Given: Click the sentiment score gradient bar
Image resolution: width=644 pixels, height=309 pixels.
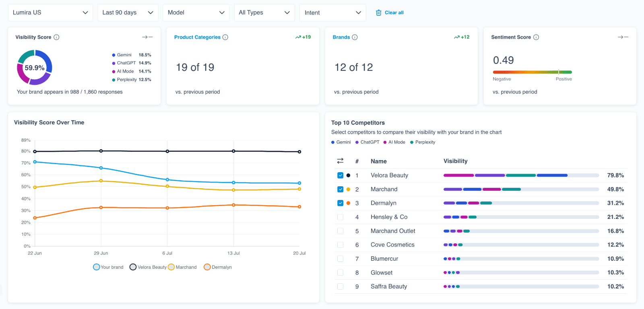Looking at the screenshot, I should (532, 72).
